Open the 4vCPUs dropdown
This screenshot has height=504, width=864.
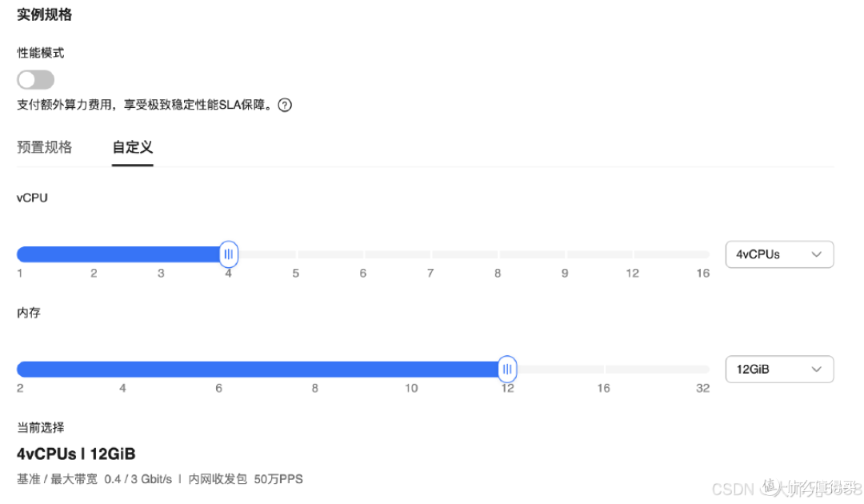click(x=778, y=254)
